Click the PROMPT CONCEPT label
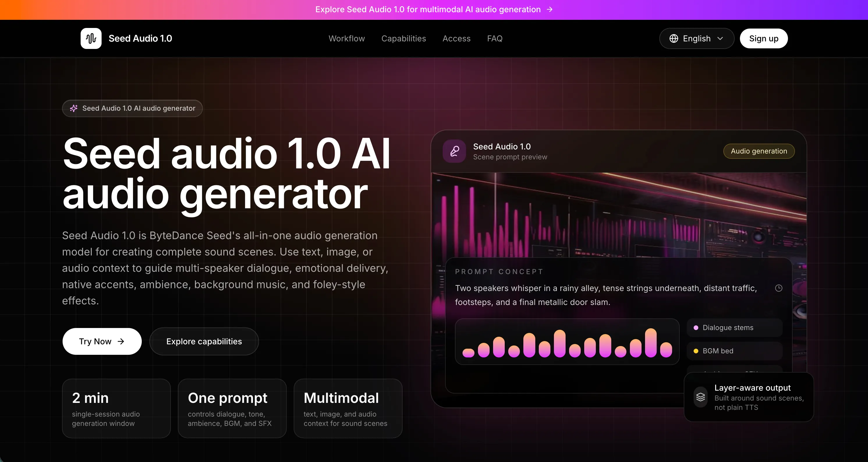868x462 pixels. pos(499,272)
